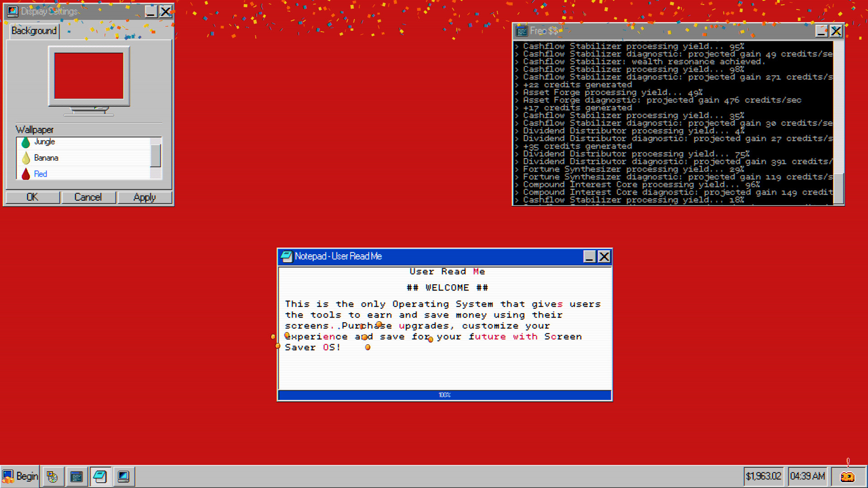The image size is (868, 488).
Task: Click the green Jungle droplet icon
Action: [26, 142]
